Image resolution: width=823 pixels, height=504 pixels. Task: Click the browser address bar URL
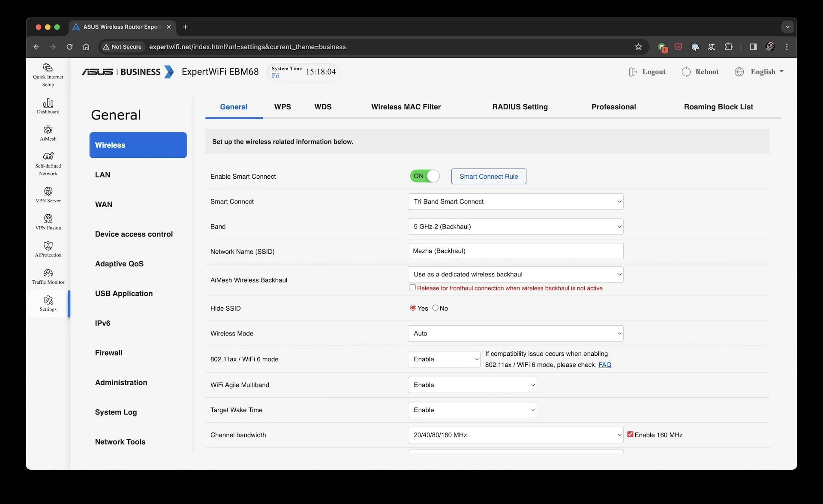click(x=247, y=47)
